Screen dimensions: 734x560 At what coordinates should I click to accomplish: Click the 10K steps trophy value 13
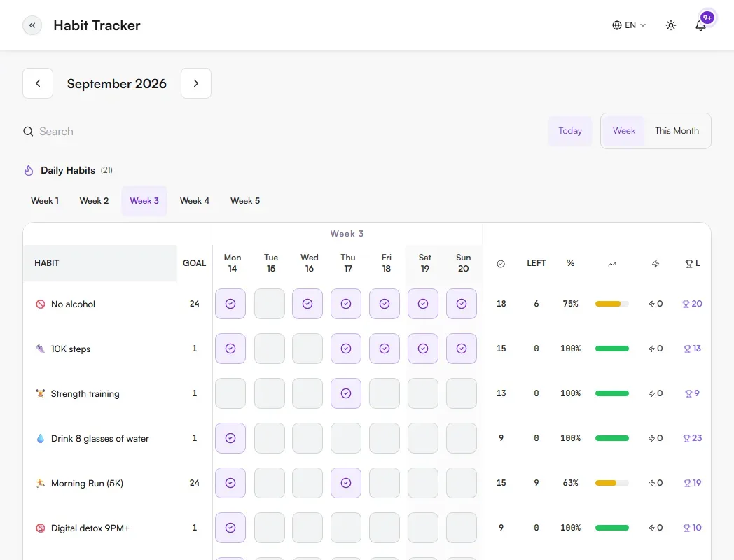click(693, 349)
